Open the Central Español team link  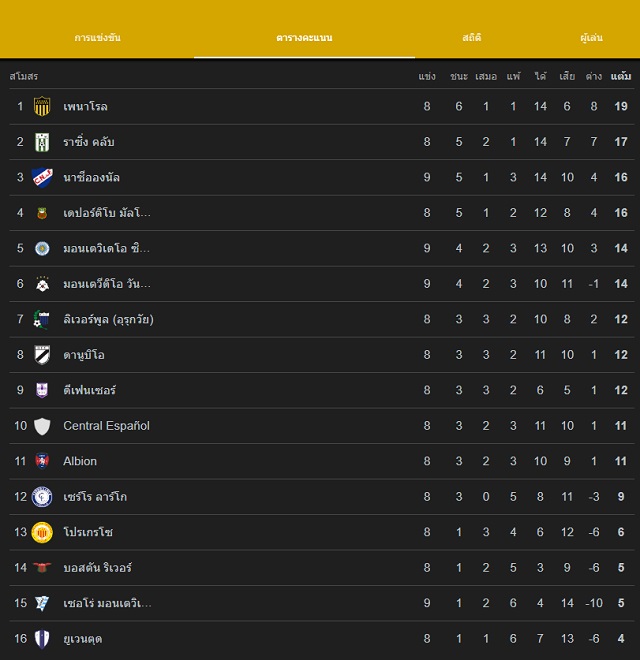pos(106,426)
